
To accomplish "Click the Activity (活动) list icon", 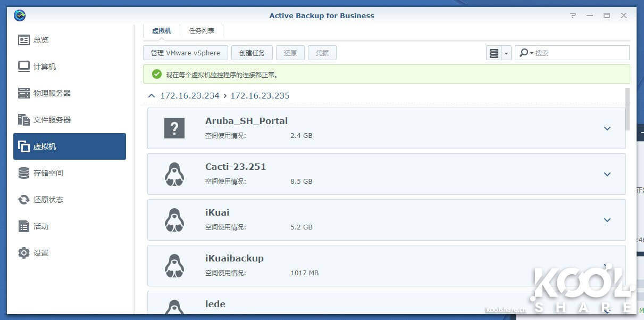I will (x=24, y=226).
